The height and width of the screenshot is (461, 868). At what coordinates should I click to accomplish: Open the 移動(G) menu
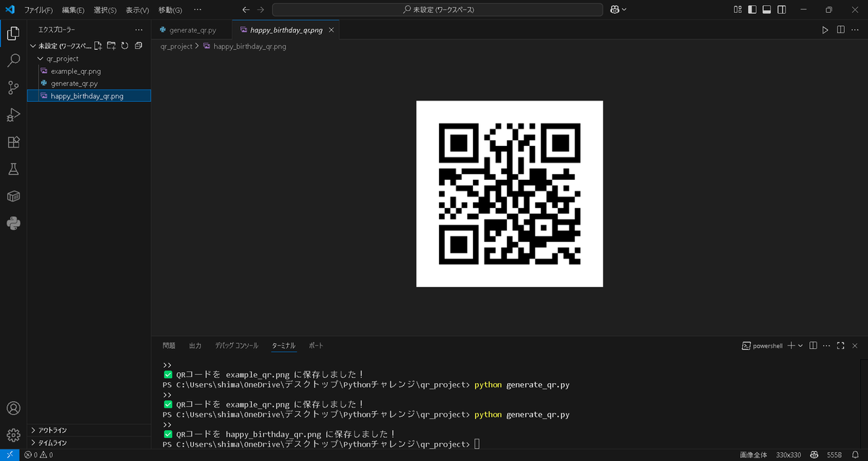point(170,10)
